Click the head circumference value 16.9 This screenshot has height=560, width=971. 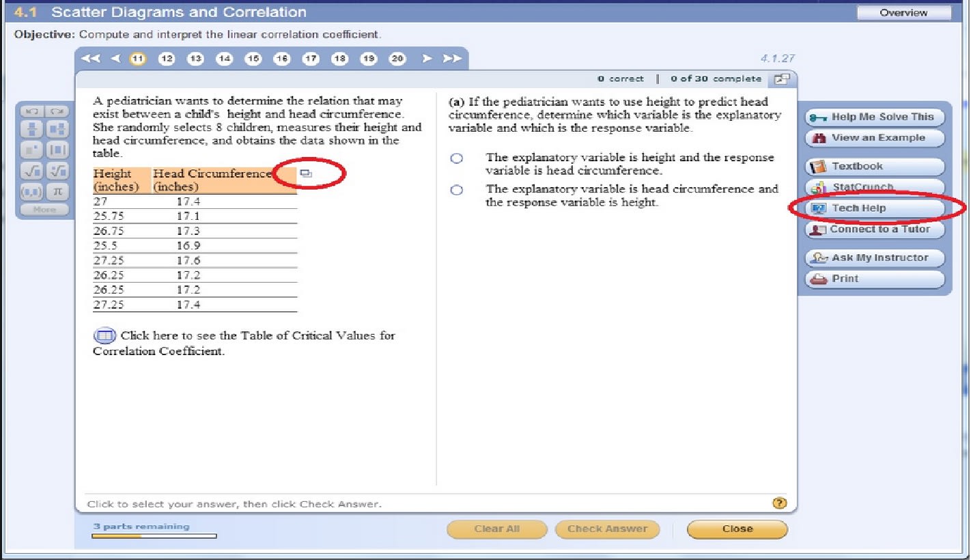click(x=188, y=246)
